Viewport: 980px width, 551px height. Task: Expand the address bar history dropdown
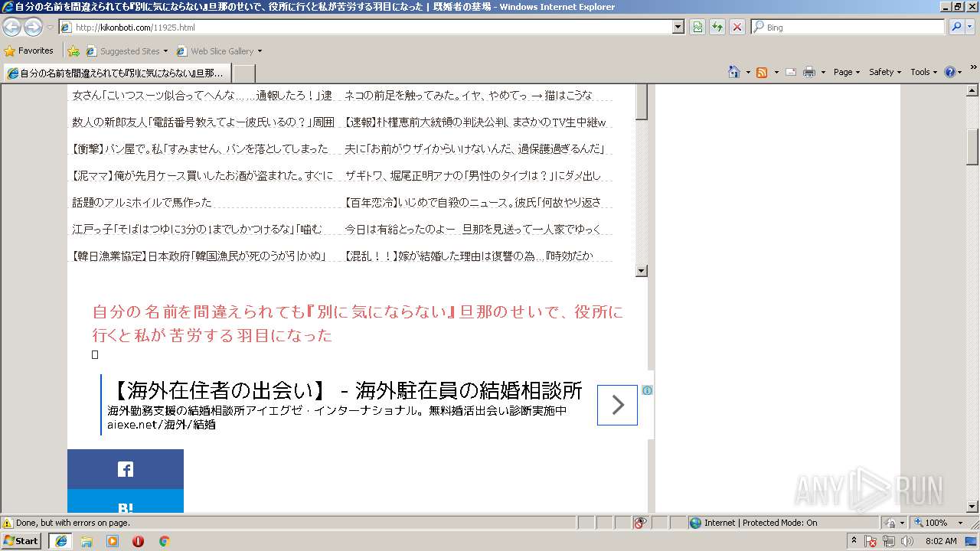coord(678,27)
